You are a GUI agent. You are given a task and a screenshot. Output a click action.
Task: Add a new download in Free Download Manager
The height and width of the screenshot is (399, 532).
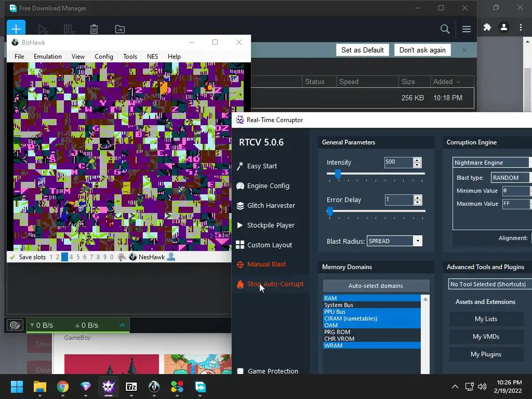[x=16, y=28]
